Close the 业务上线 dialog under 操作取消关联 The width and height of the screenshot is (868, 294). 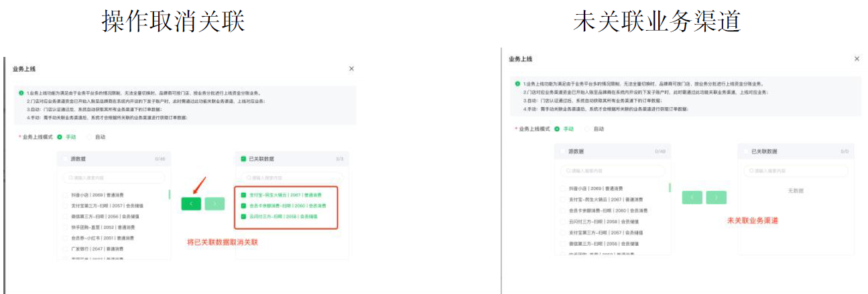(351, 68)
